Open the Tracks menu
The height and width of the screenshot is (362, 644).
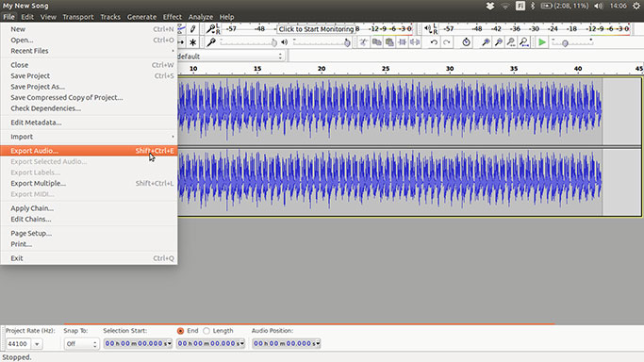tap(110, 17)
